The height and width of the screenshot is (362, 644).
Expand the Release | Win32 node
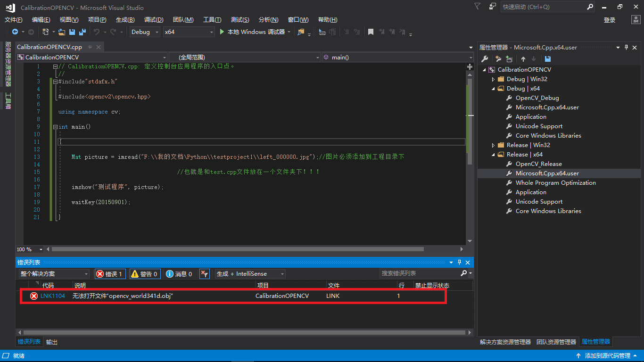coord(494,145)
